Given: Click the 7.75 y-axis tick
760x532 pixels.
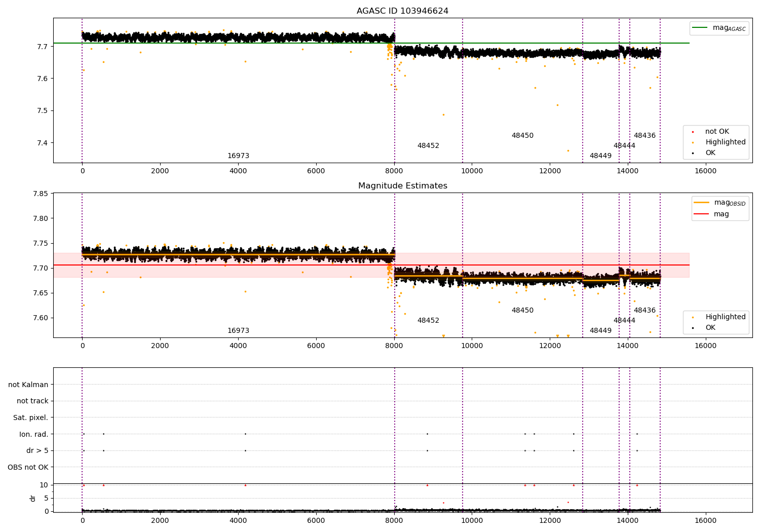Looking at the screenshot, I should tap(40, 244).
